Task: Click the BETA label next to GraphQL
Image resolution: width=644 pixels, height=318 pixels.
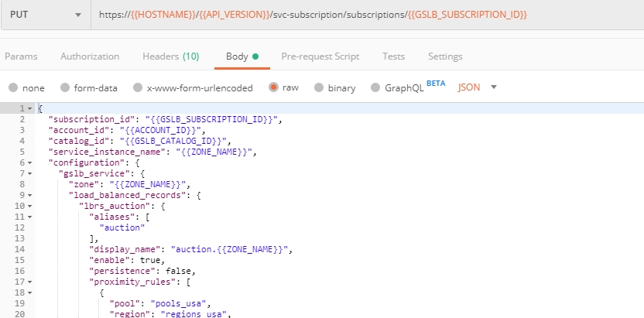Action: tap(436, 84)
